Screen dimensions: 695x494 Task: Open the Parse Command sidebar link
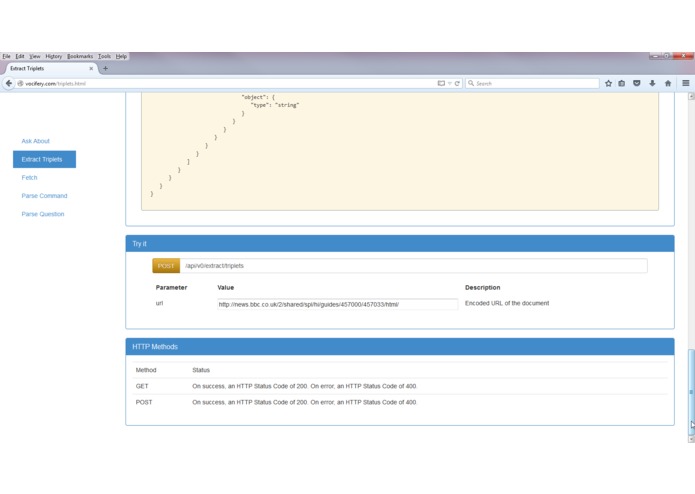coord(44,196)
